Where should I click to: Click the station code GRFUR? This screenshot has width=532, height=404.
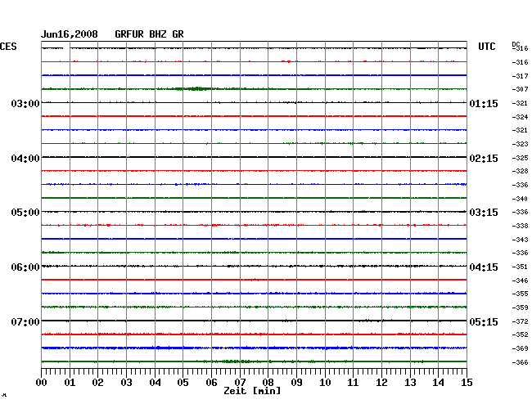129,34
